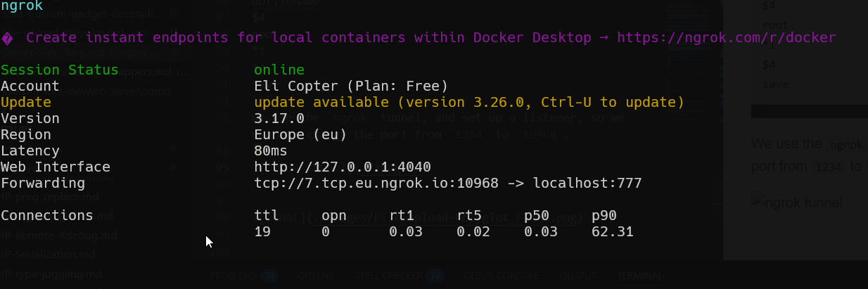Select the TERMINAL tab
Image resolution: width=868 pixels, height=289 pixels.
(x=639, y=276)
